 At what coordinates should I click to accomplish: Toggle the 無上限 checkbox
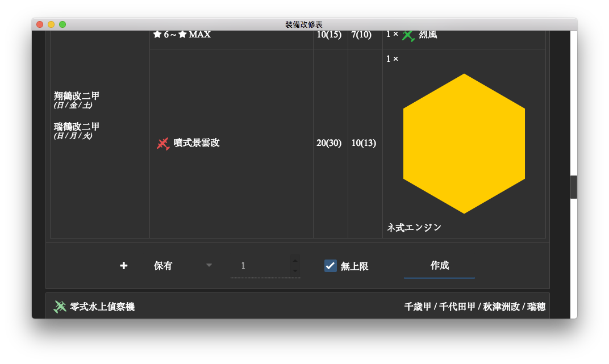tap(330, 266)
